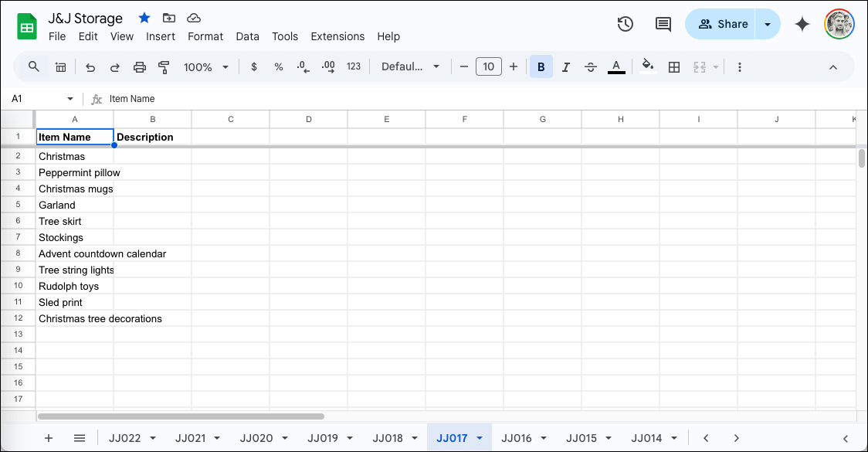Open version history
The width and height of the screenshot is (868, 452).
point(625,24)
